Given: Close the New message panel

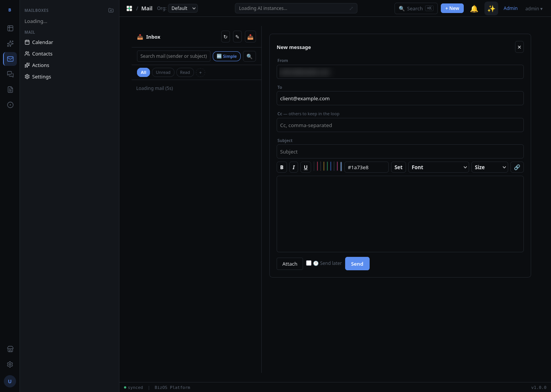Looking at the screenshot, I should point(519,47).
